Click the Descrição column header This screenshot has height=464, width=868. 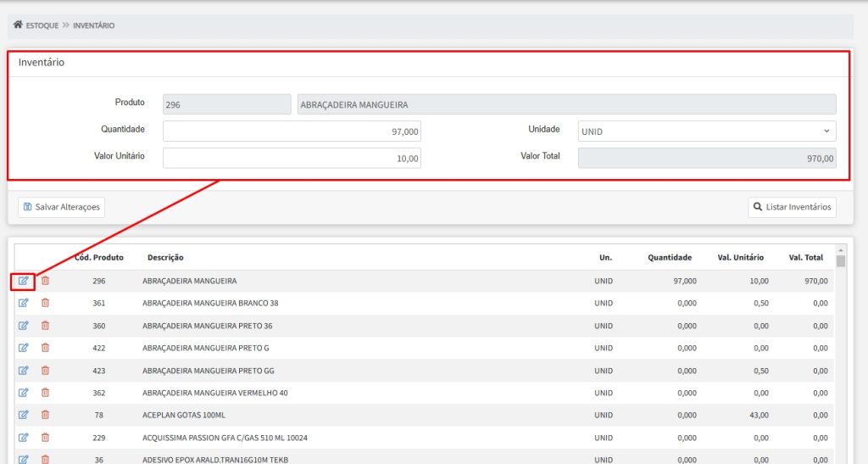[x=165, y=258]
